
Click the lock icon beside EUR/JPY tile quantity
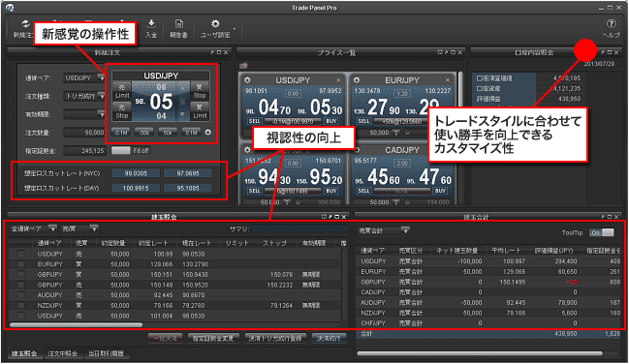click(x=407, y=133)
